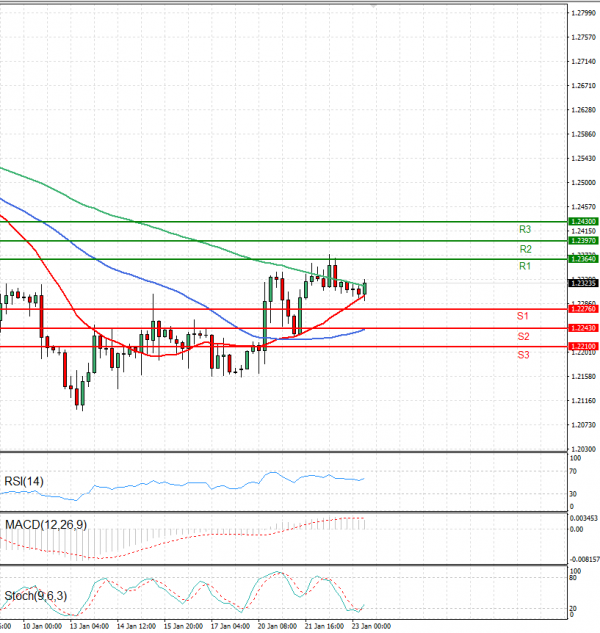
Task: Click the R3 resistance label
Action: pos(524,229)
